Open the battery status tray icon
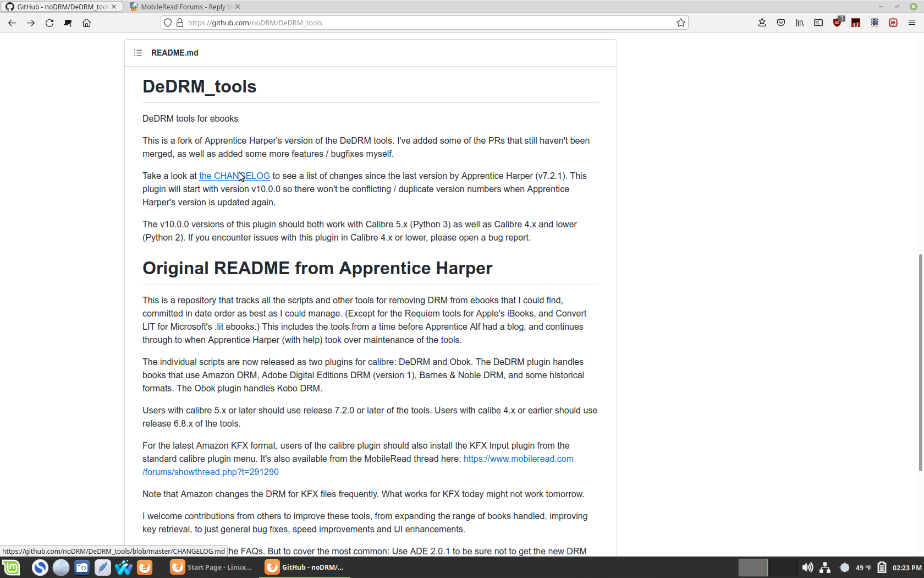924x578 pixels. 882,567
